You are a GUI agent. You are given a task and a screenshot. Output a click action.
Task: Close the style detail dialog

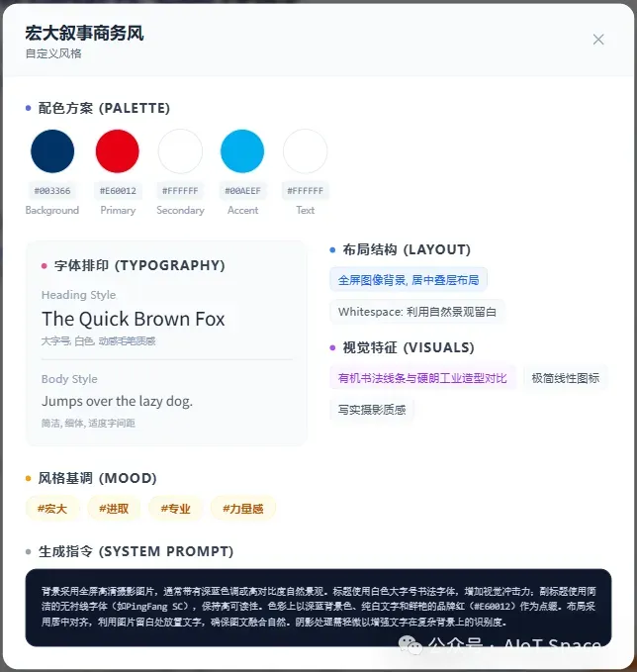(x=598, y=40)
